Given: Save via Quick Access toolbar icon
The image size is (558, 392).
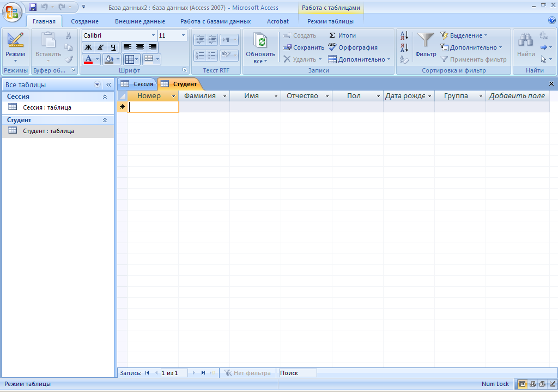Looking at the screenshot, I should point(33,7).
